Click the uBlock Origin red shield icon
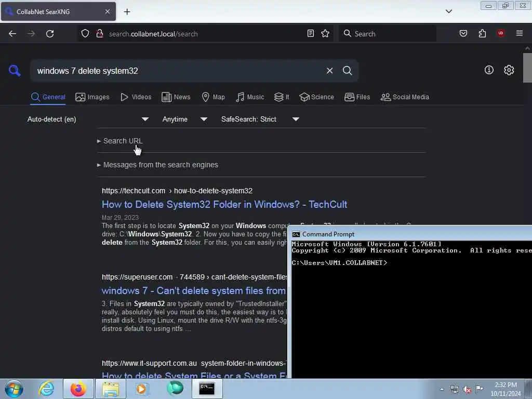 (501, 33)
